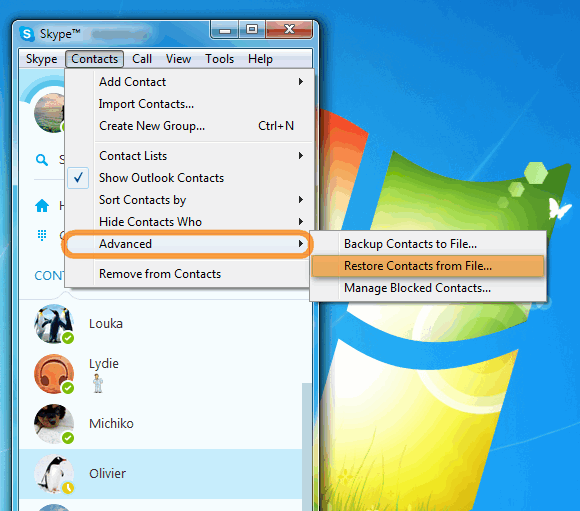Open the Home house icon
The height and width of the screenshot is (511, 580).
coord(42,205)
